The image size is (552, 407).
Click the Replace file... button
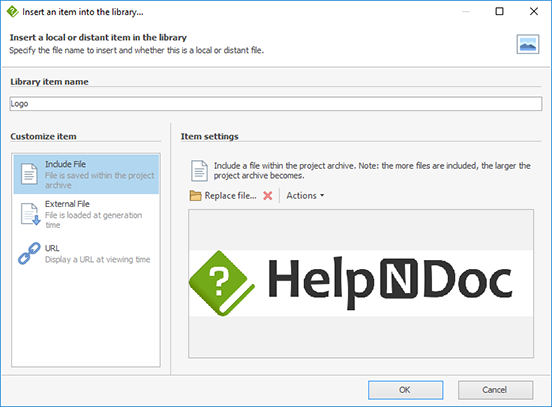(x=223, y=196)
